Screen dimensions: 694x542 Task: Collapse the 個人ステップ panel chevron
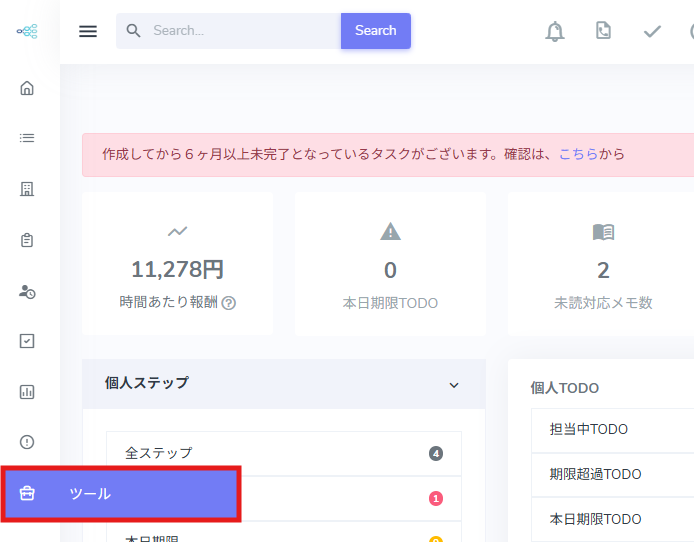pos(454,384)
